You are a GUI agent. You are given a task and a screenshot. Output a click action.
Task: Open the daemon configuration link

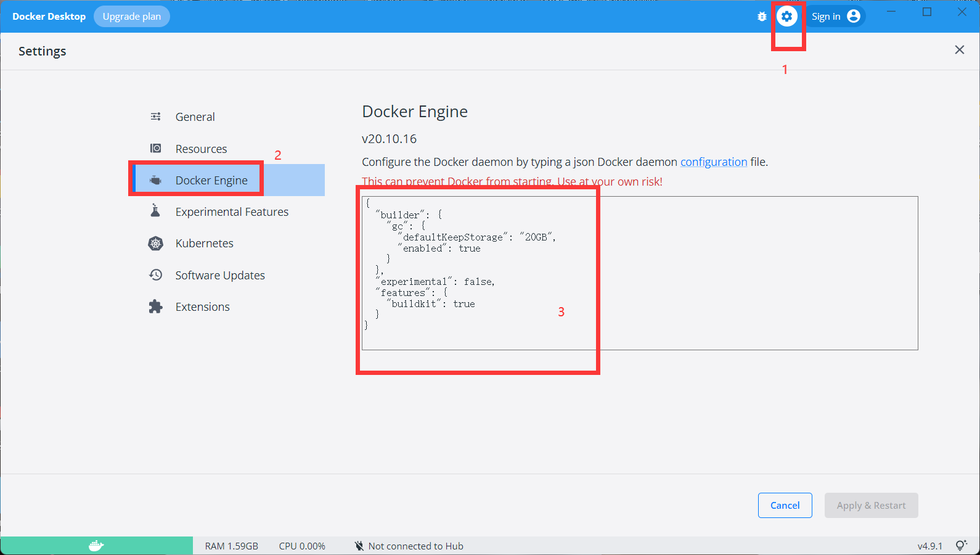point(714,162)
